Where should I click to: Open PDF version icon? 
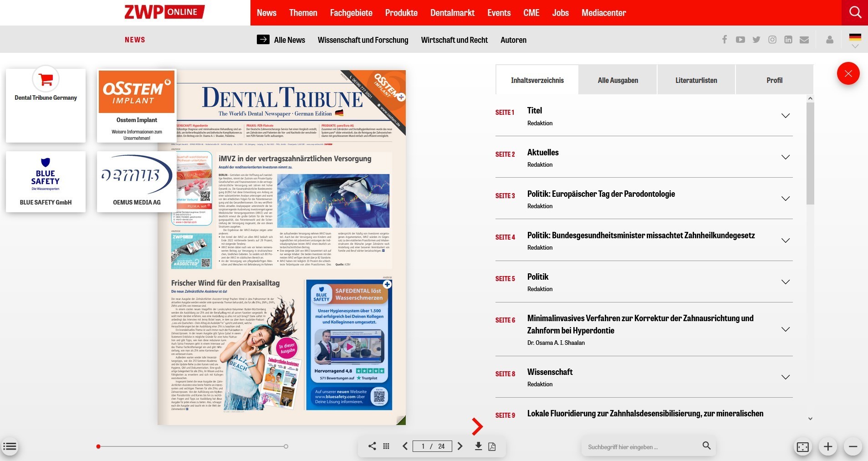pos(492,446)
